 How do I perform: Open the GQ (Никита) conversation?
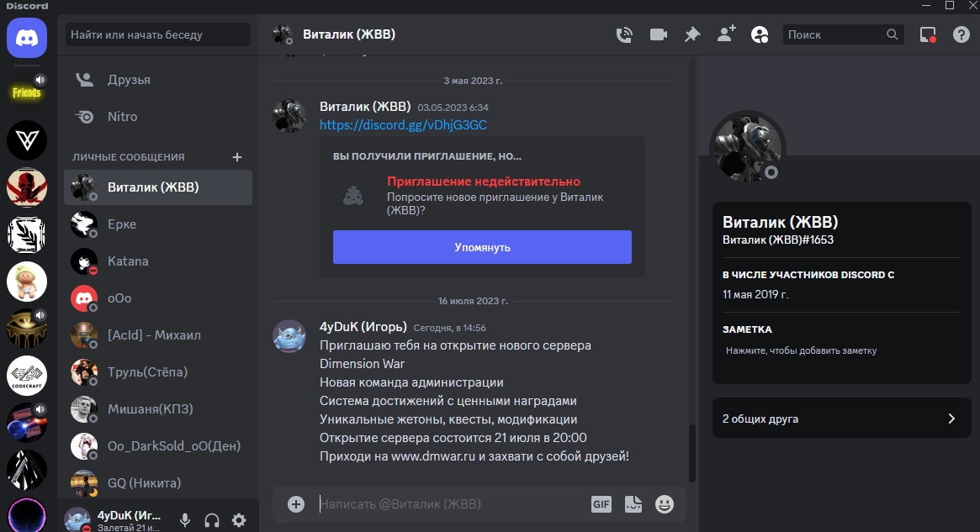pos(158,482)
